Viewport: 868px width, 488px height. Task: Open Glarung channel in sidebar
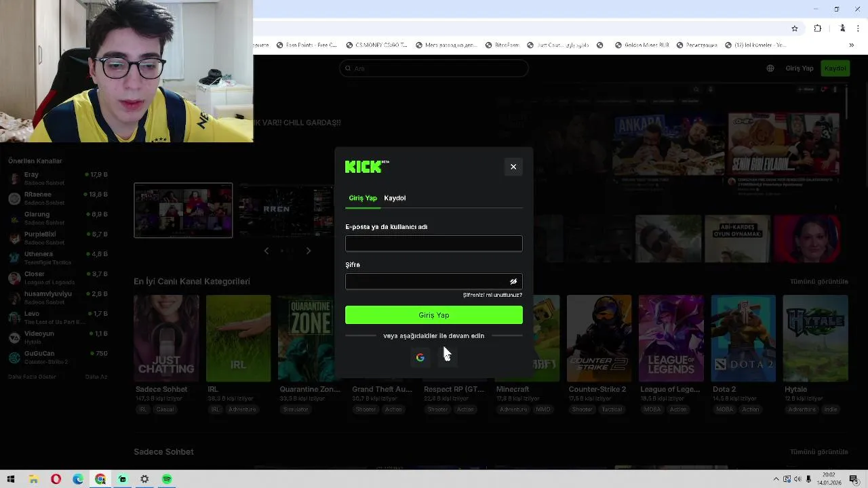pyautogui.click(x=58, y=218)
